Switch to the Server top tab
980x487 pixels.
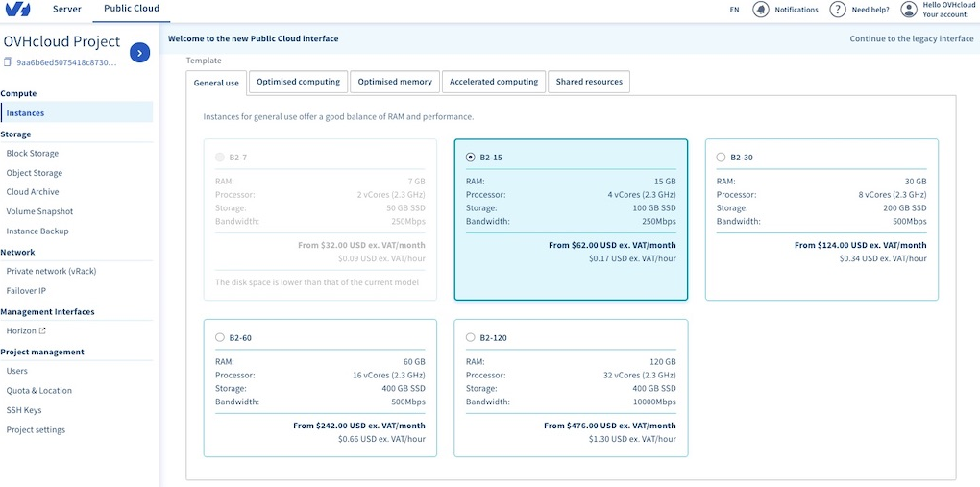tap(67, 10)
